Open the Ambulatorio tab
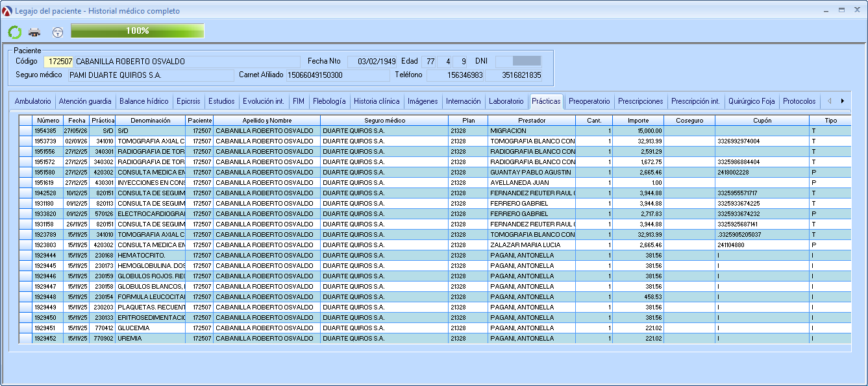This screenshot has height=386, width=868. (32, 101)
